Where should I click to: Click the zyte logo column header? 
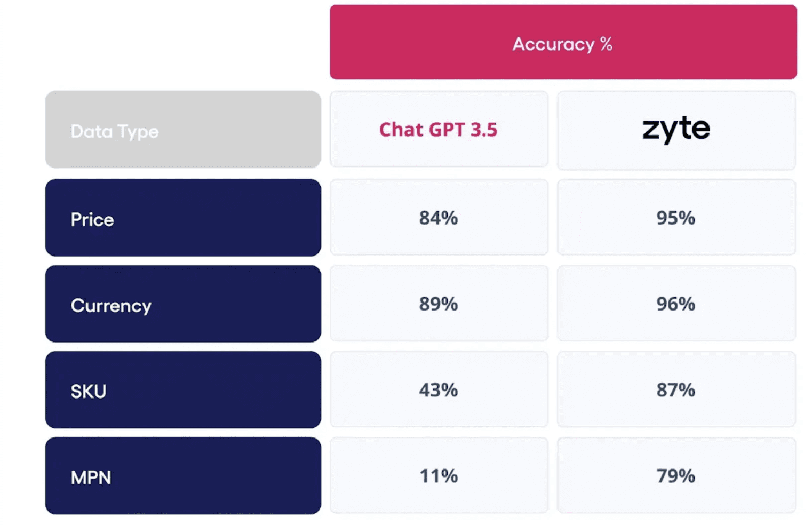[676, 130]
